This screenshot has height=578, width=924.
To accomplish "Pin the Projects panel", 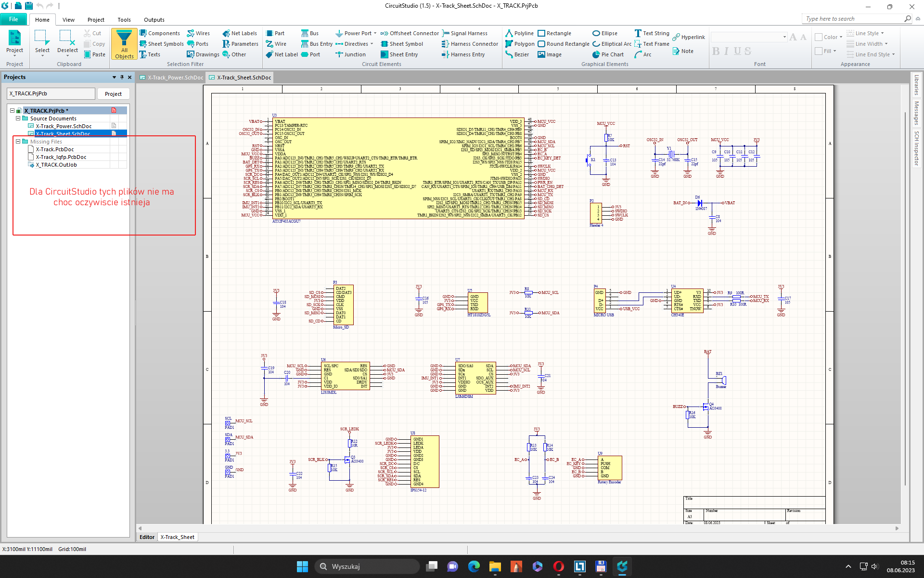I will click(122, 77).
